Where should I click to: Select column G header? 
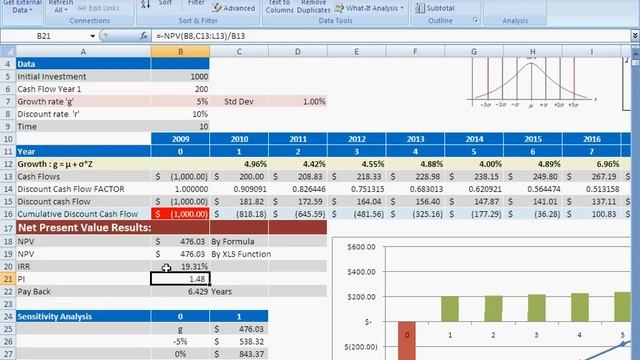tap(473, 51)
